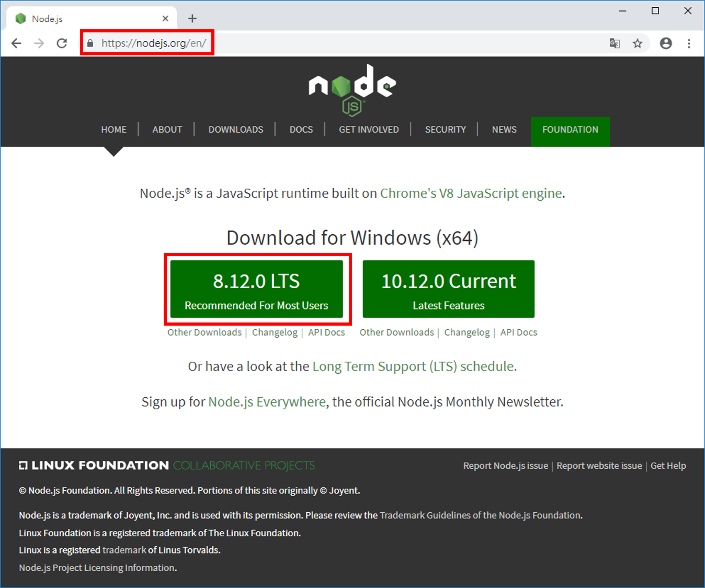Bookmark this page with the star icon
The height and width of the screenshot is (588, 705).
click(638, 43)
